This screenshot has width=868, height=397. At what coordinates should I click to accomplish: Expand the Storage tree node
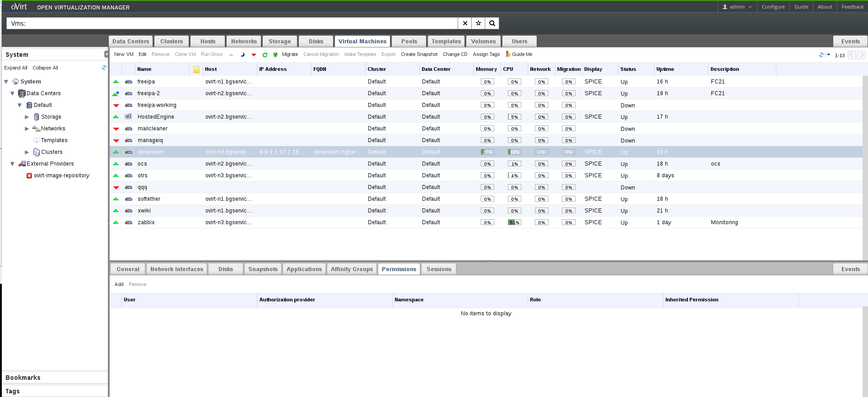27,117
